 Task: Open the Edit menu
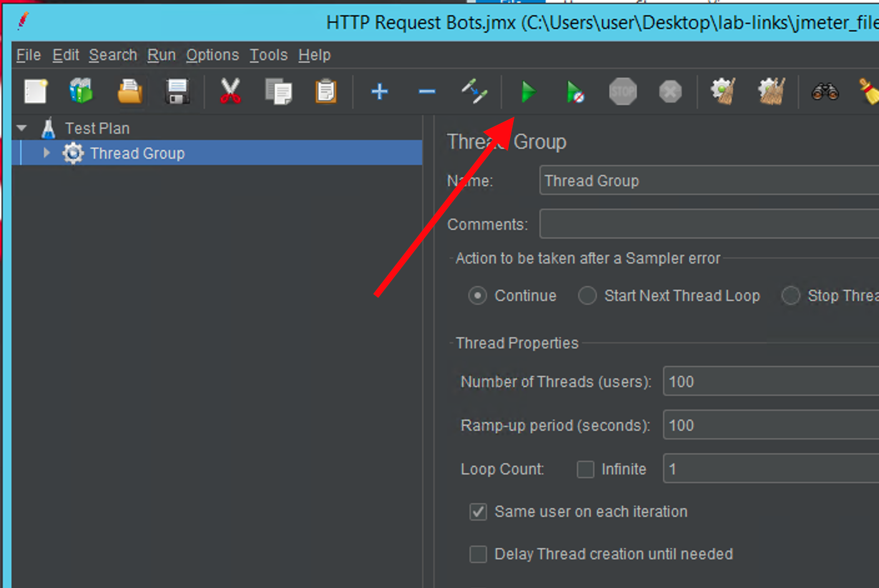(66, 55)
